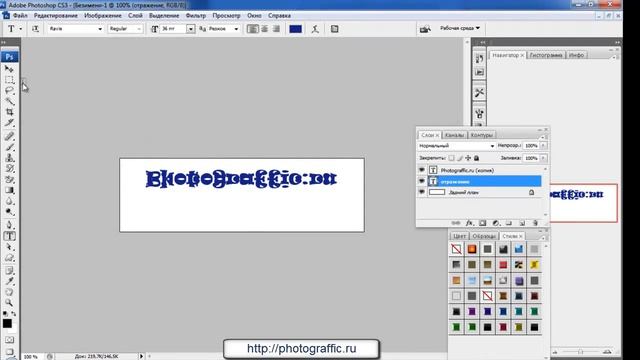Delete the selected layer

[x=535, y=223]
